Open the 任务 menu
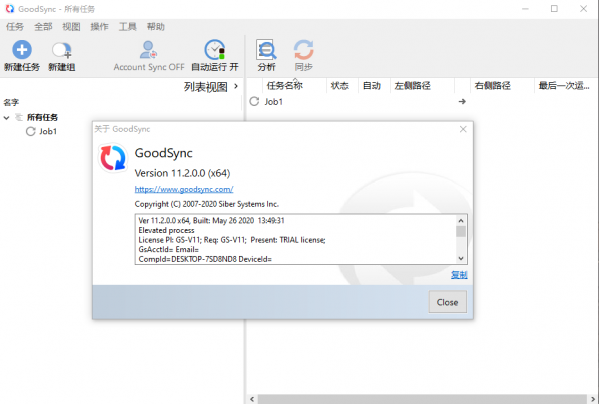Screen dimensions: 601x405 click(x=15, y=26)
